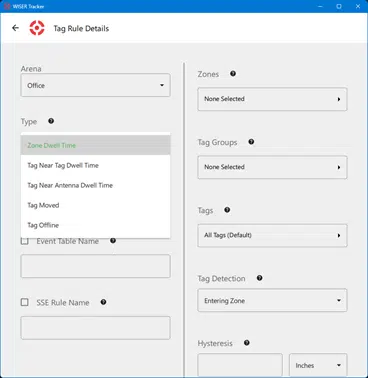
Task: Select Tag Near Tag Dwell Time option
Action: [x=95, y=165]
